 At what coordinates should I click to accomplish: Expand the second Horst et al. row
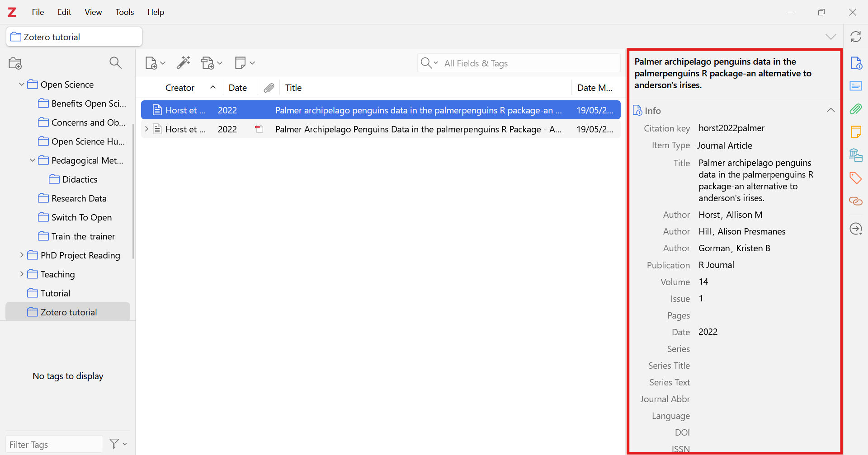146,129
